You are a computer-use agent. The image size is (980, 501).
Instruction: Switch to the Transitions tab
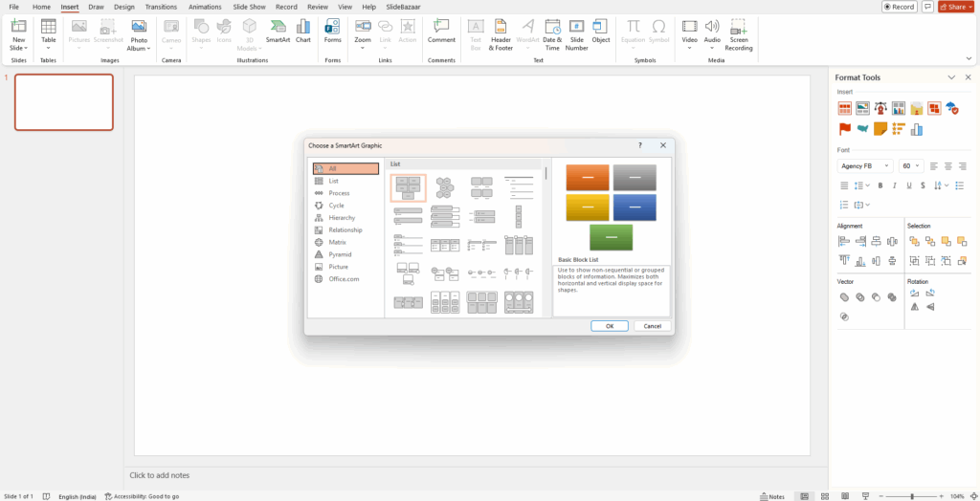[x=161, y=7]
